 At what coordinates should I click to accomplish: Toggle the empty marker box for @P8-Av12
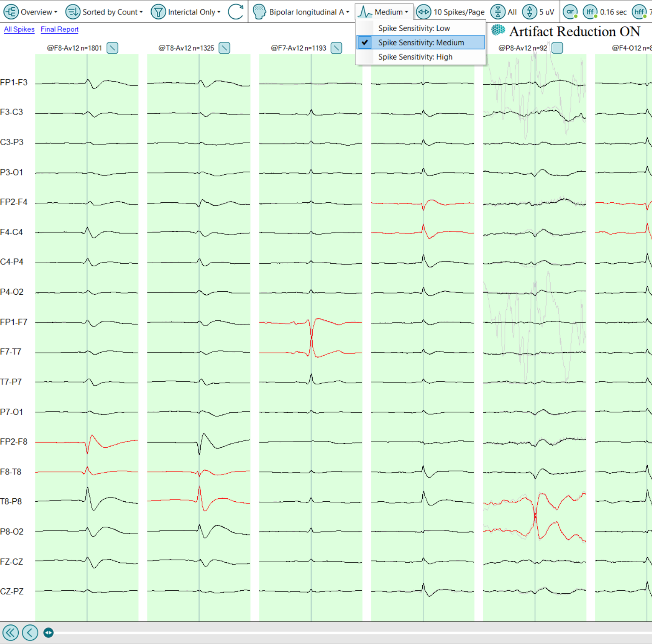coord(557,48)
